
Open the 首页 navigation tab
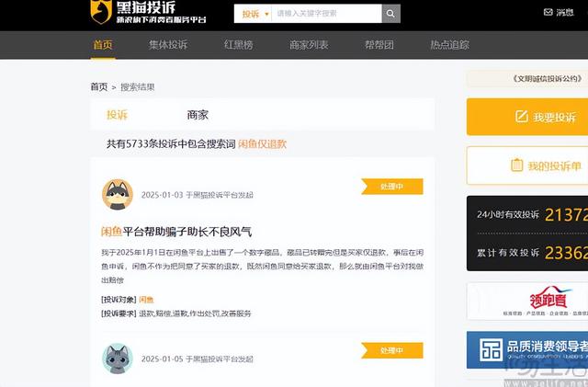click(103, 44)
